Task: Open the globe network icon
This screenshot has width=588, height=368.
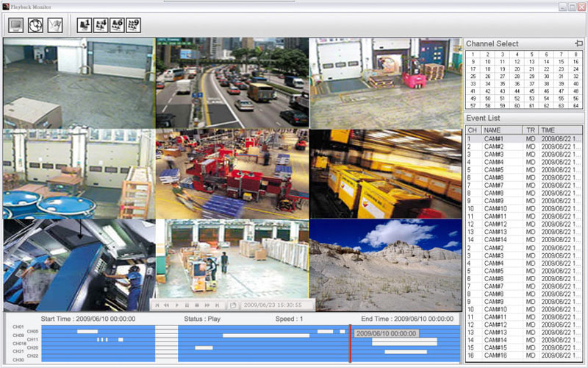Action: point(35,24)
